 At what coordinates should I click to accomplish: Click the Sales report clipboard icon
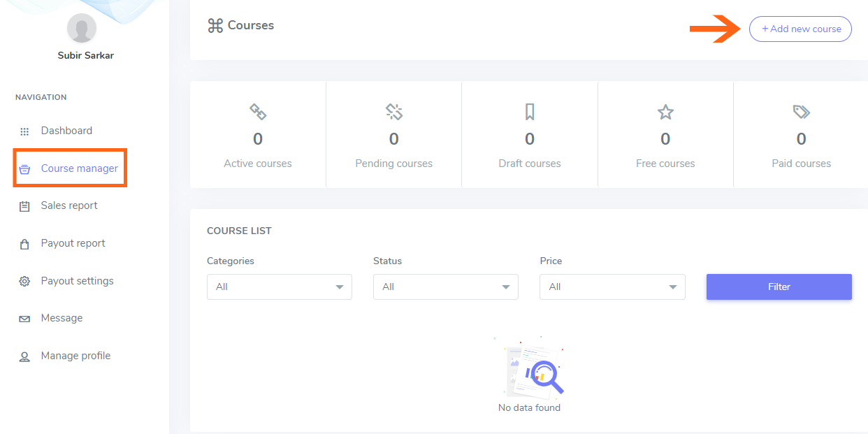[x=24, y=206]
